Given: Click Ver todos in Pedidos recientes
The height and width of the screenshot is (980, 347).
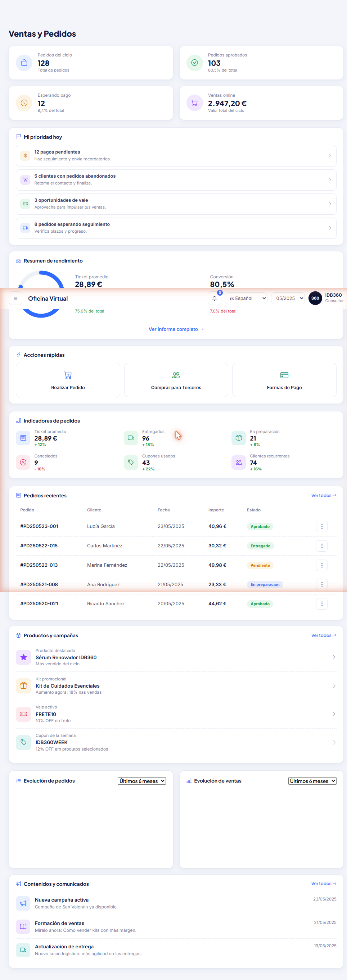Looking at the screenshot, I should 324,496.
